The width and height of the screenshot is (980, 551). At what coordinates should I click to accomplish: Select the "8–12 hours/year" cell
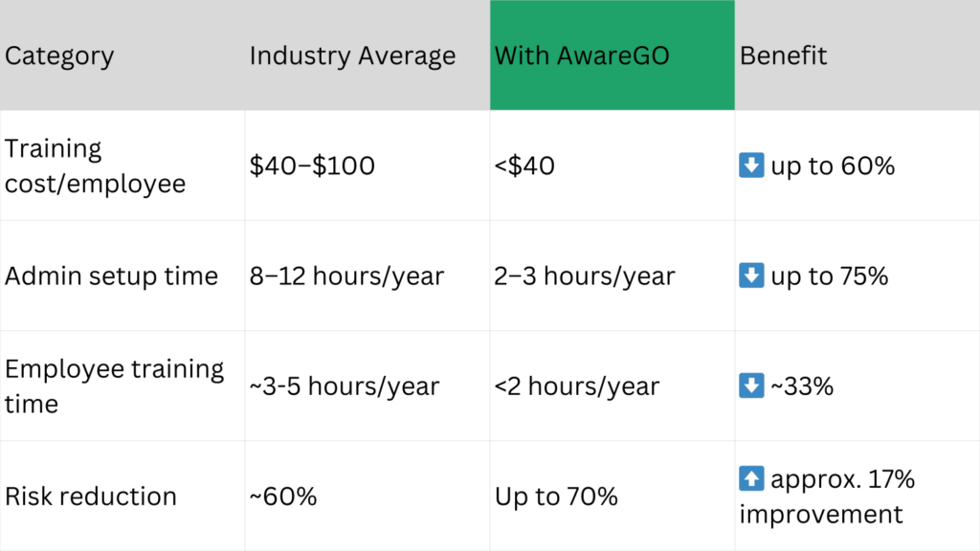(346, 276)
